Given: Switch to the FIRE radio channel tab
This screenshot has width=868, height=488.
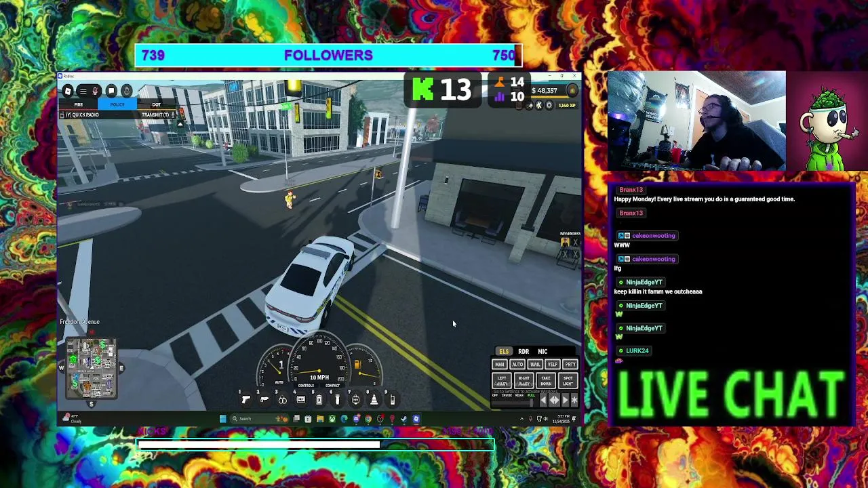Looking at the screenshot, I should 78,105.
